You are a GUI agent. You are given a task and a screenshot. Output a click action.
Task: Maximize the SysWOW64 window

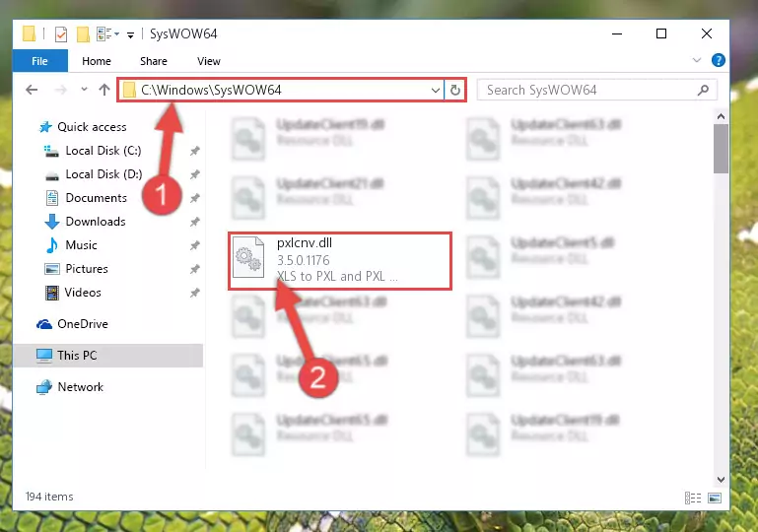pos(661,33)
